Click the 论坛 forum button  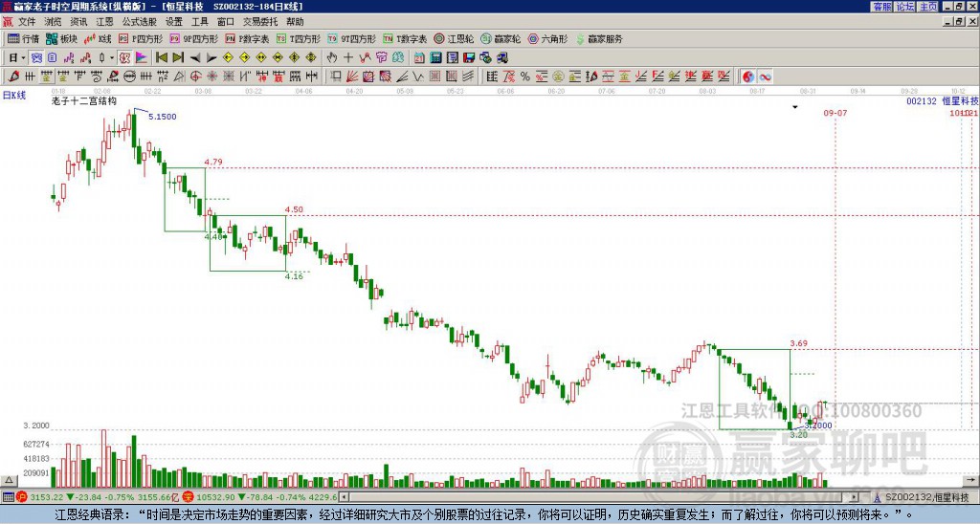pos(904,7)
